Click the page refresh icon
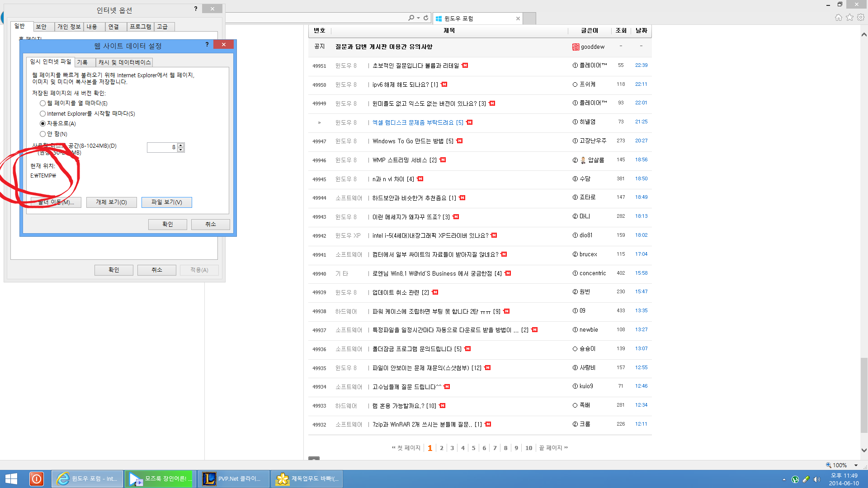 (x=426, y=18)
